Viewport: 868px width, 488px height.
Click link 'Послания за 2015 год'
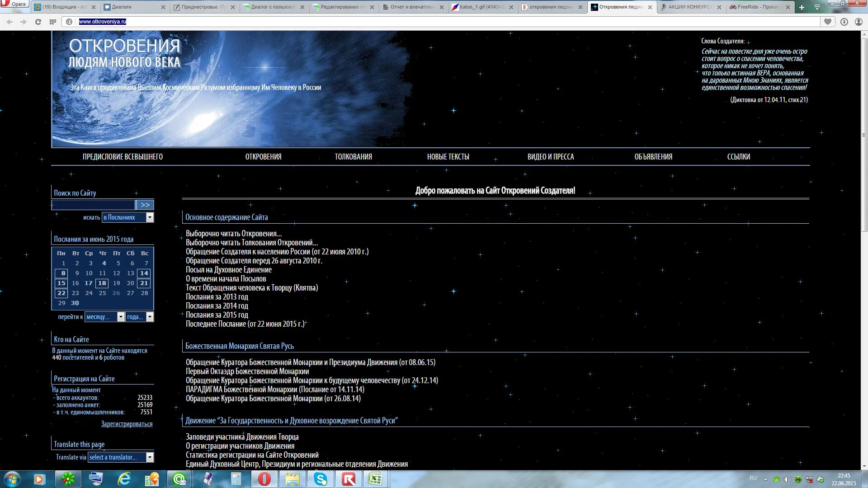point(217,314)
